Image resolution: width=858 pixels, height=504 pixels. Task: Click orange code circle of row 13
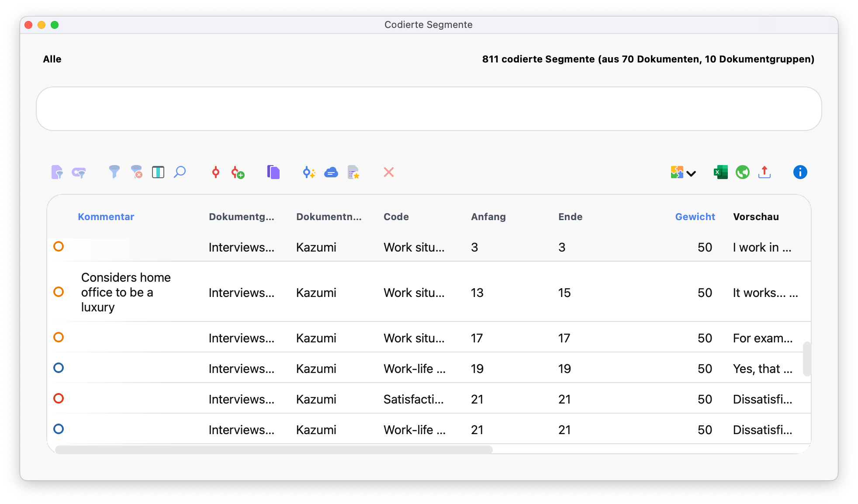coord(59,292)
